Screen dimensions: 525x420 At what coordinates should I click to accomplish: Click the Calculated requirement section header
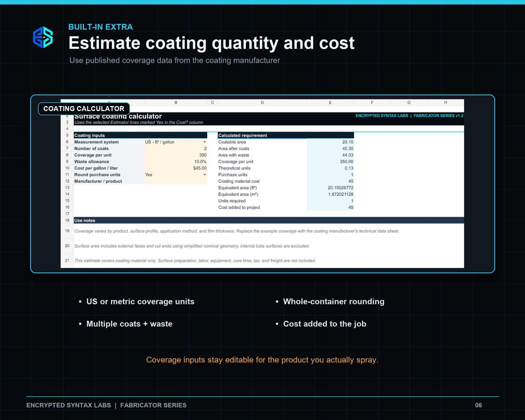[x=286, y=135]
